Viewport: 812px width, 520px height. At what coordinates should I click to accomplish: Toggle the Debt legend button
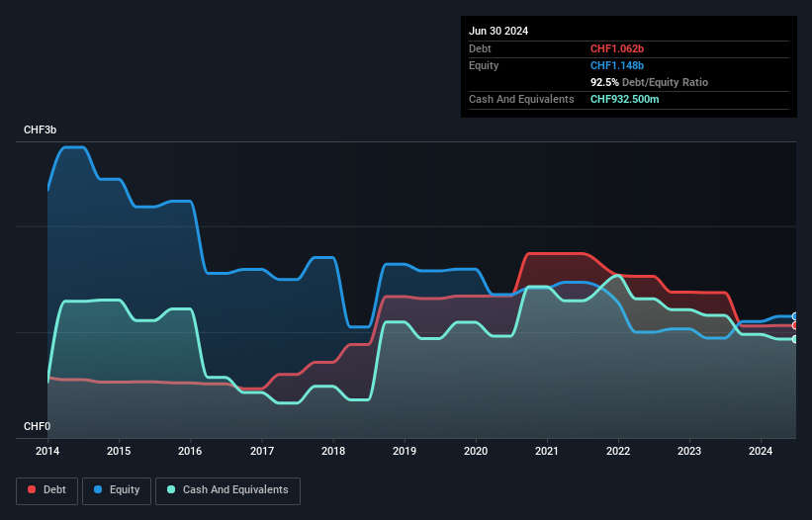(46, 490)
